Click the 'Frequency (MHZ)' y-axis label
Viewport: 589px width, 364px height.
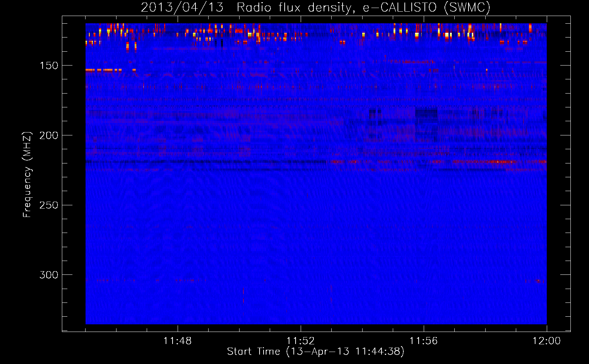[x=27, y=174]
